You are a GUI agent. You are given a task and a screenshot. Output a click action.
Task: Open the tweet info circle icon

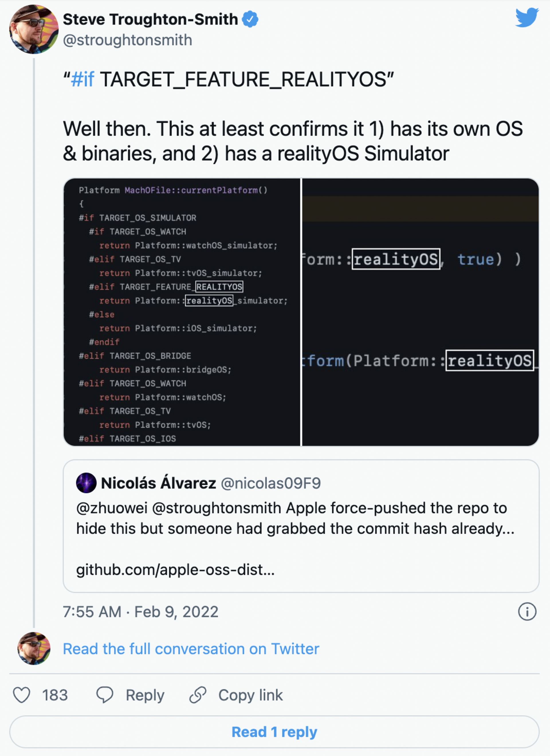[x=527, y=612]
